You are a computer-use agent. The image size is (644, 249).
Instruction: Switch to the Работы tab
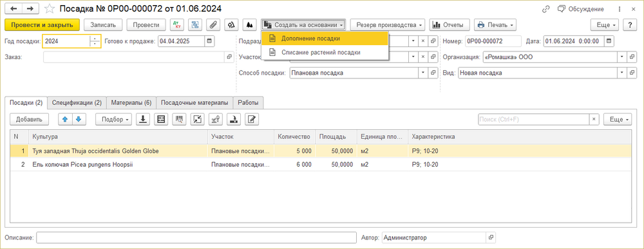click(x=248, y=102)
